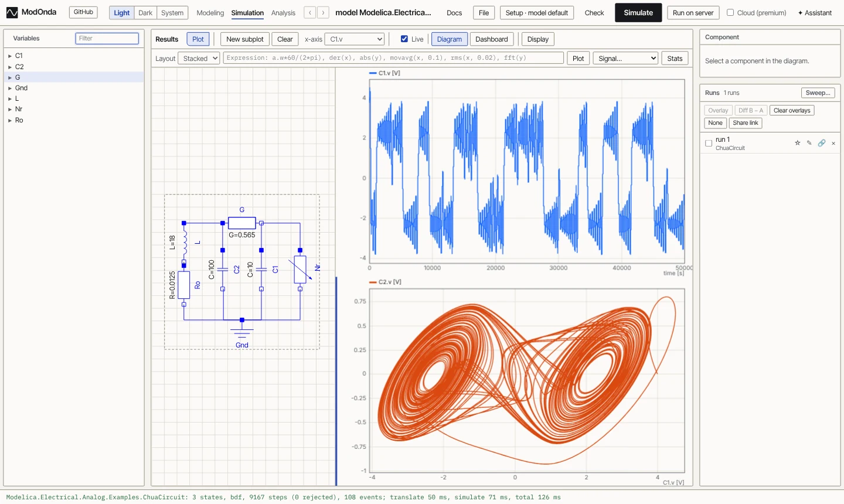Click the ModOnda logo icon
Viewport: 844px width, 504px height.
coord(12,12)
